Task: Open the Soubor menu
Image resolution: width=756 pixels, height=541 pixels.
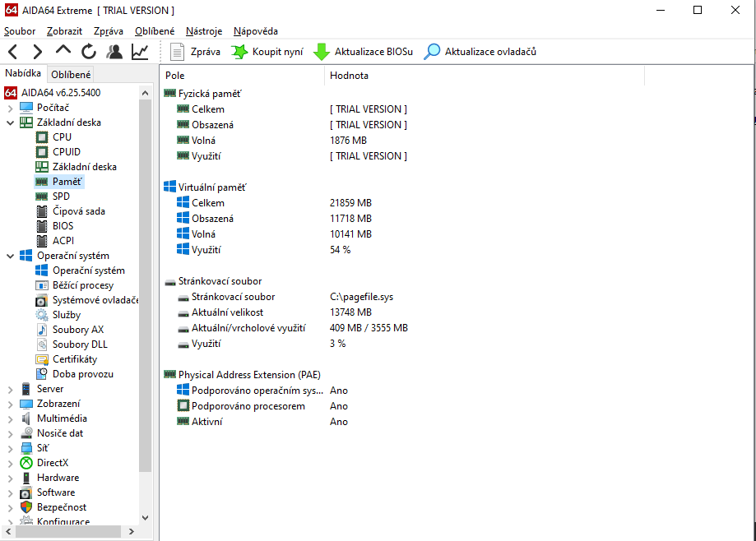Action: pyautogui.click(x=20, y=31)
